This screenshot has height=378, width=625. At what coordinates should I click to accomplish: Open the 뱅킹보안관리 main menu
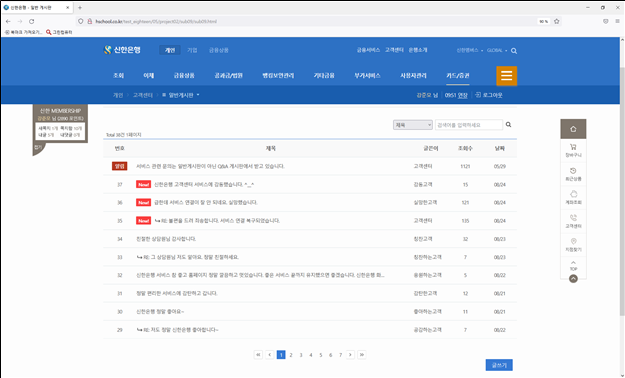click(278, 75)
